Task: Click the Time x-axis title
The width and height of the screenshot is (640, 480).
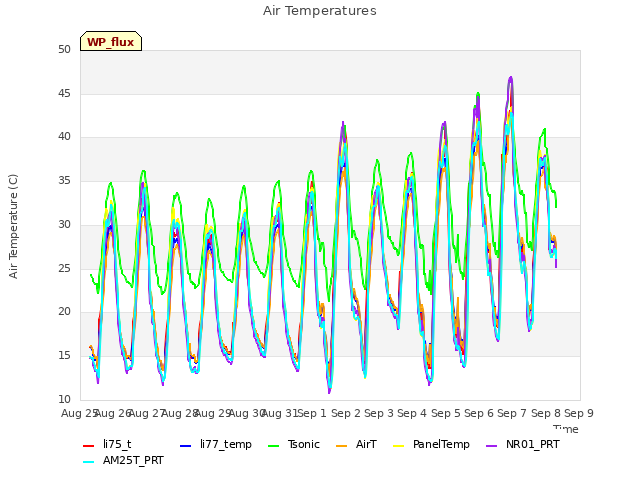Action: (566, 429)
